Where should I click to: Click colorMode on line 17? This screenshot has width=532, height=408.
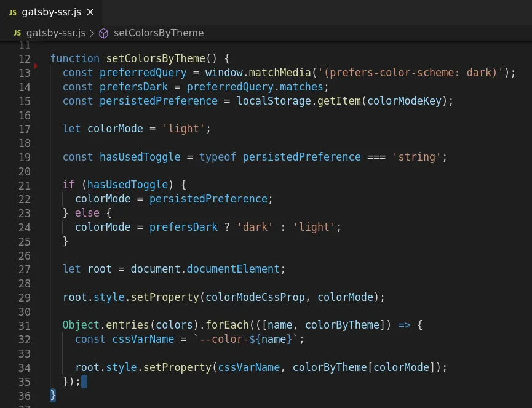click(x=116, y=129)
